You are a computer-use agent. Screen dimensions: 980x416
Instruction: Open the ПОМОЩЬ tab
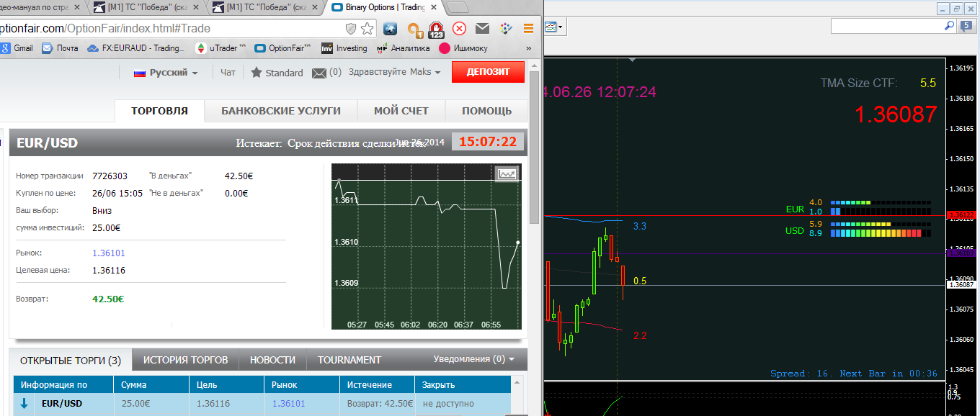[486, 111]
